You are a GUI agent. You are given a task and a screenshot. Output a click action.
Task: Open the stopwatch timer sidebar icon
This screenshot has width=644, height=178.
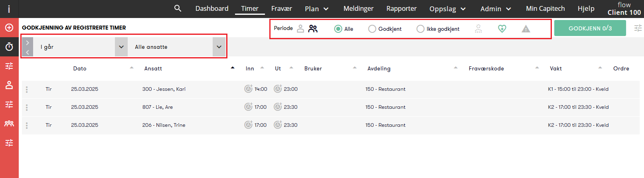tap(9, 47)
